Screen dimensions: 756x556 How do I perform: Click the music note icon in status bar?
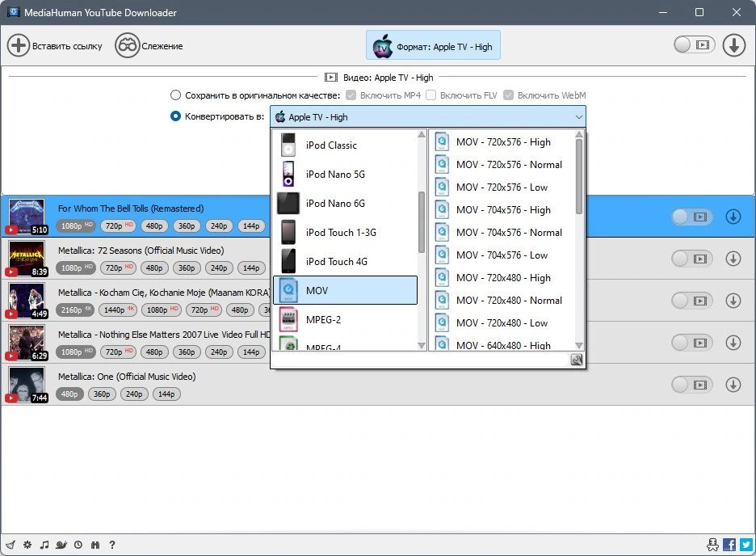coord(44,545)
